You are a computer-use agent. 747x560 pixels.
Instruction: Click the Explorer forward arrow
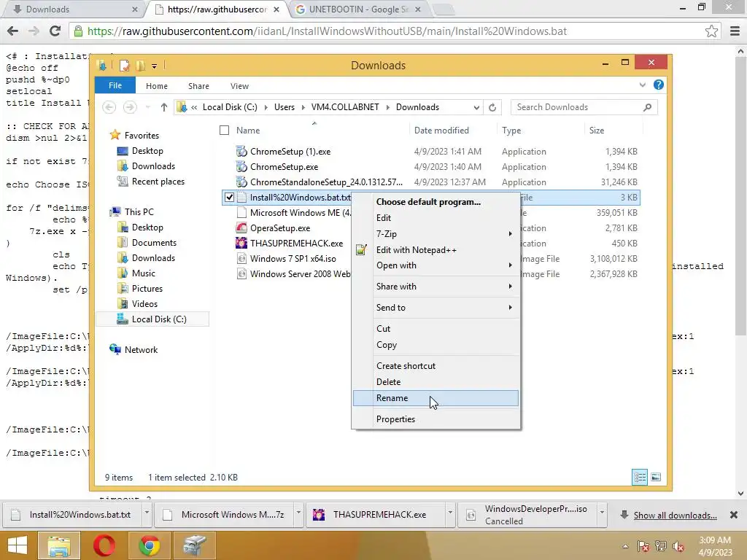pyautogui.click(x=130, y=107)
